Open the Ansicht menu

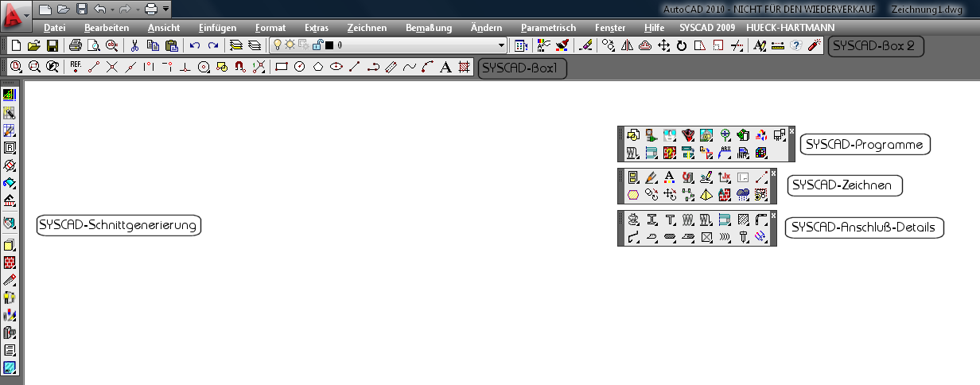[x=164, y=27]
